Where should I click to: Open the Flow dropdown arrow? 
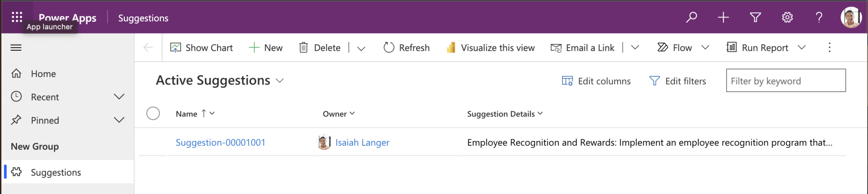[x=705, y=47]
